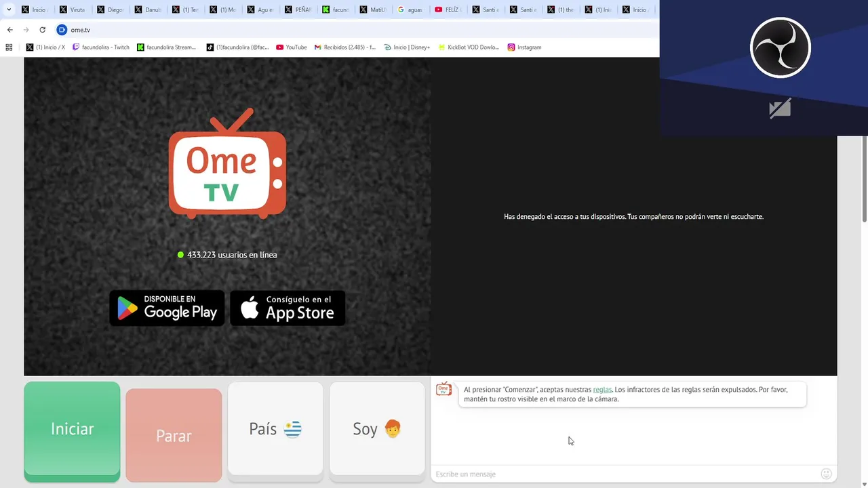868x488 pixels.
Task: Switch to the Agu en tab
Action: [x=260, y=9]
